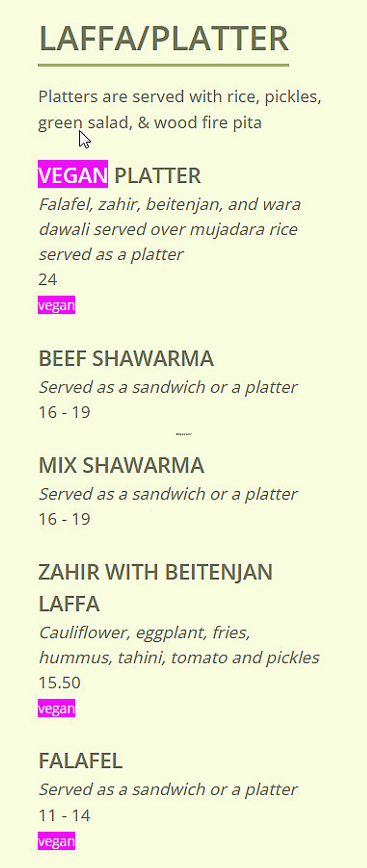
Task: Click the Vegan Platter price 24
Action: (48, 280)
